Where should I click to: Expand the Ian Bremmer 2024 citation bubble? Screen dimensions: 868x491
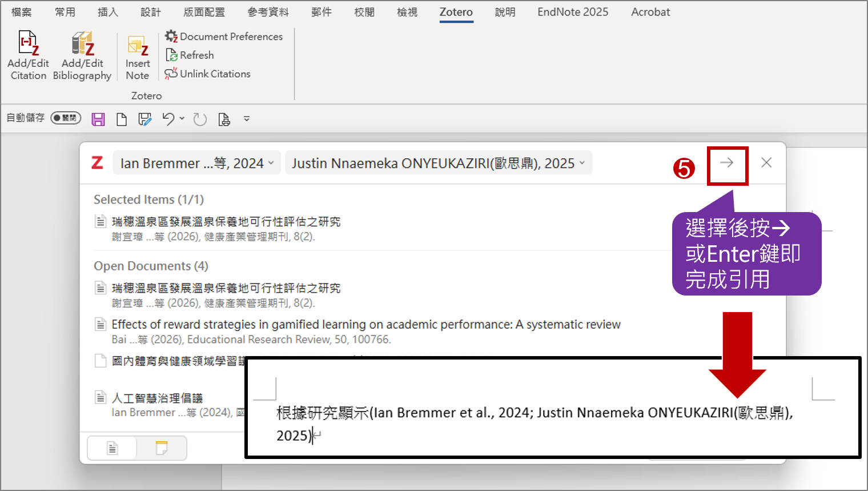click(196, 163)
